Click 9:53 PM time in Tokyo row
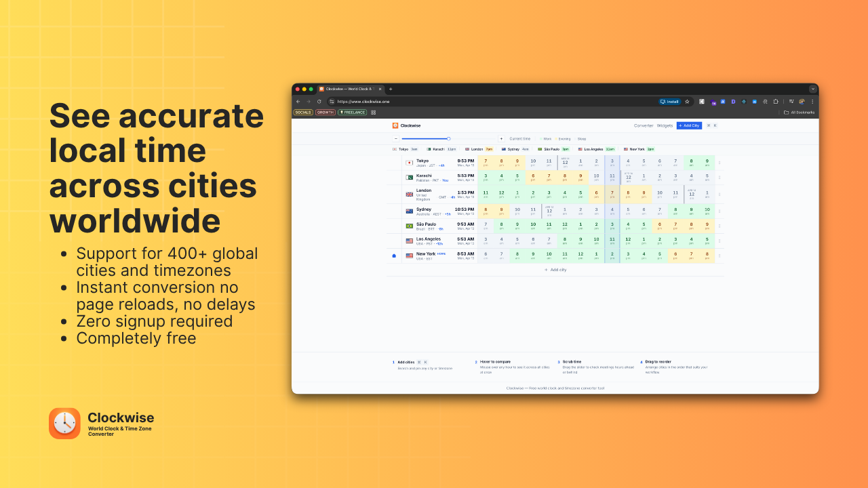This screenshot has height=488, width=868. point(465,161)
